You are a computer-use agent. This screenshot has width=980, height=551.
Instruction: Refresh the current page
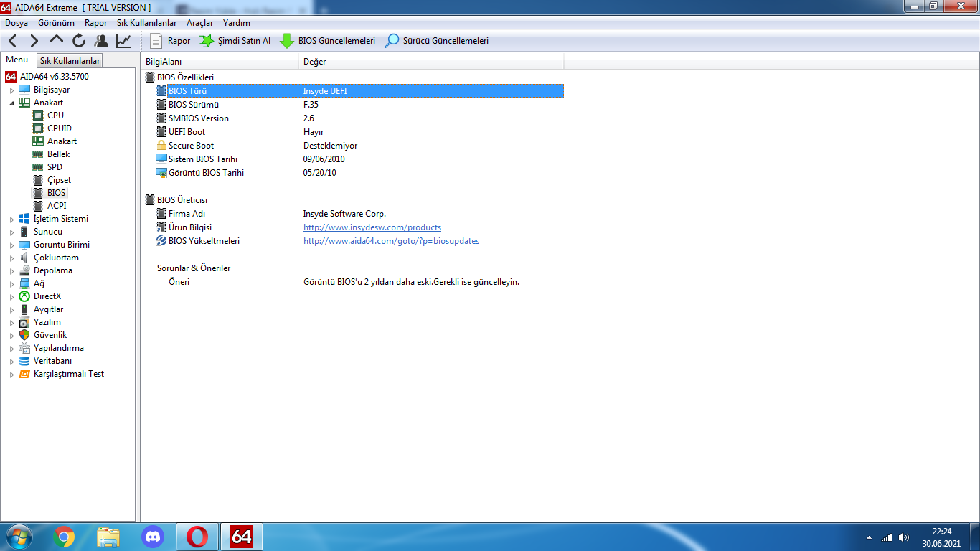[79, 41]
